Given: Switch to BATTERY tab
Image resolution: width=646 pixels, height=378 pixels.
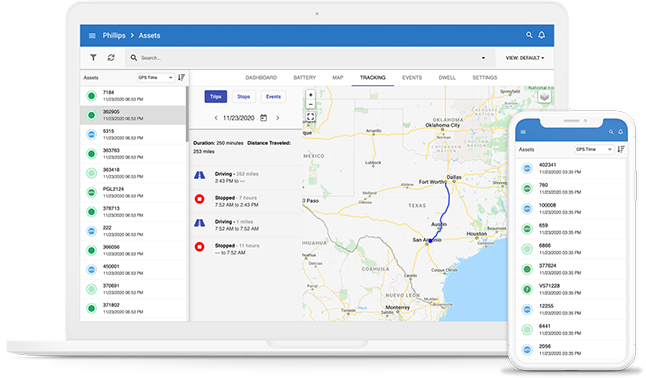Looking at the screenshot, I should 304,77.
